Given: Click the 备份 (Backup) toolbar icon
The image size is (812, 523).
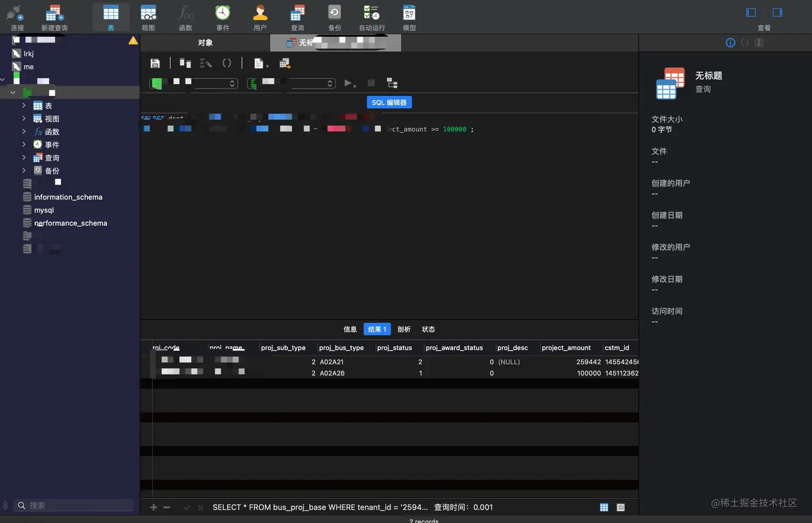Looking at the screenshot, I should coord(335,17).
